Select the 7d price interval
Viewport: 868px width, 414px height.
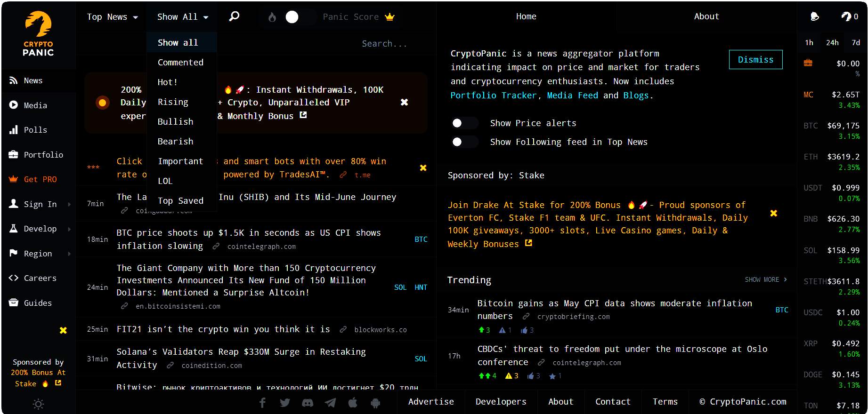tap(856, 43)
